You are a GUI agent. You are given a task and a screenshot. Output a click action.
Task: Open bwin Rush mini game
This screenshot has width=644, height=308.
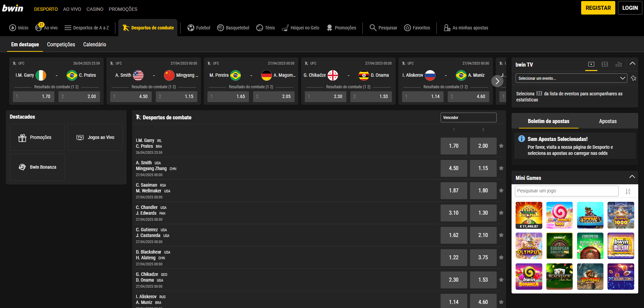point(621,246)
